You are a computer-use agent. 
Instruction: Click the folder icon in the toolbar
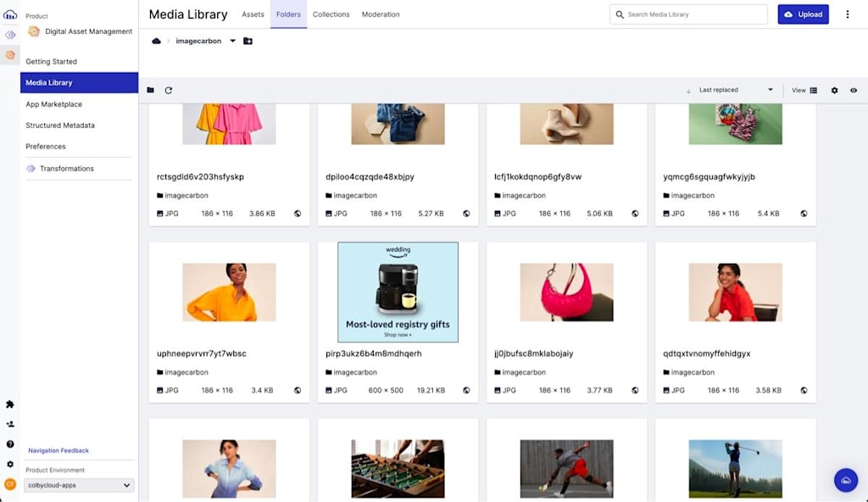coord(151,90)
